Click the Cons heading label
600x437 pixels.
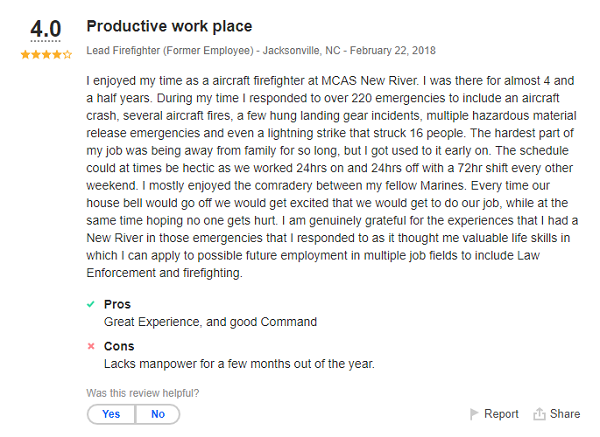[x=119, y=346]
